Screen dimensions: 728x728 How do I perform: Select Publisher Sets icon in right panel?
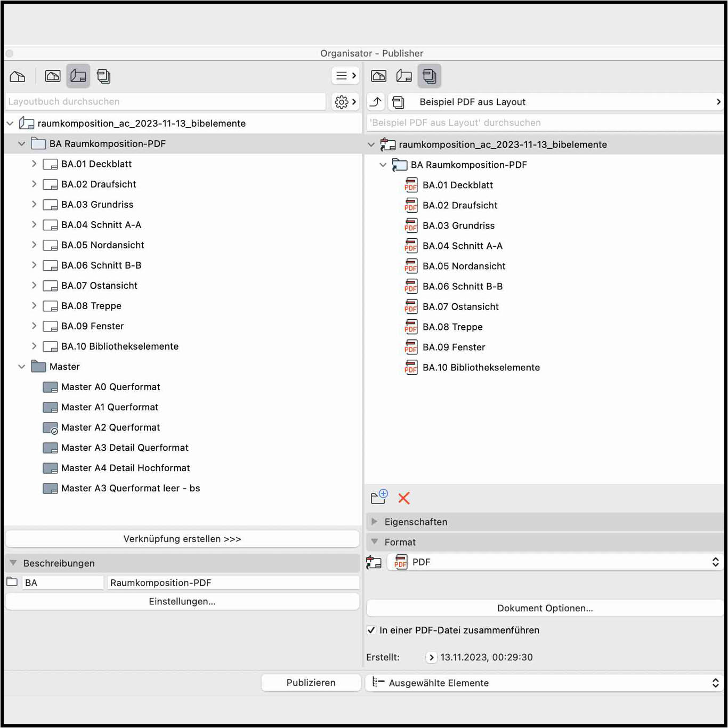coord(430,76)
